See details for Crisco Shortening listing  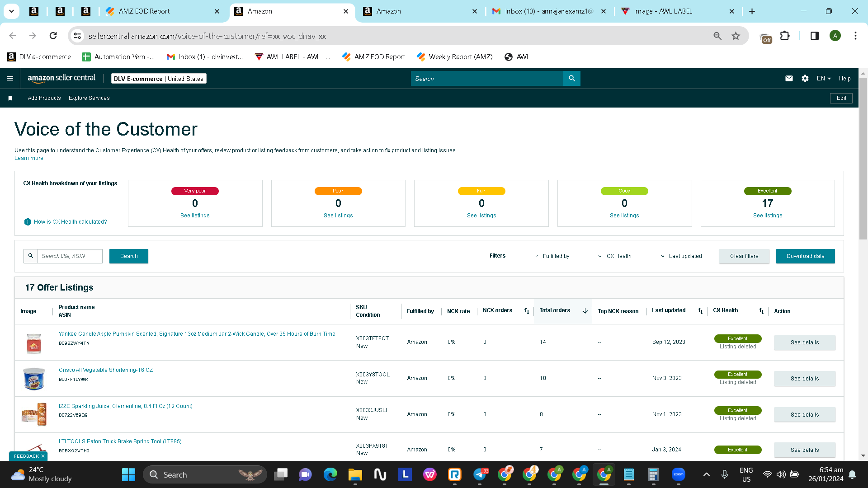805,379
